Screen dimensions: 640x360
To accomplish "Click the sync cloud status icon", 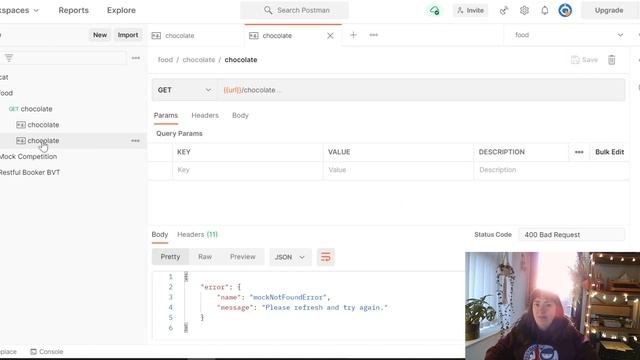I will [434, 10].
